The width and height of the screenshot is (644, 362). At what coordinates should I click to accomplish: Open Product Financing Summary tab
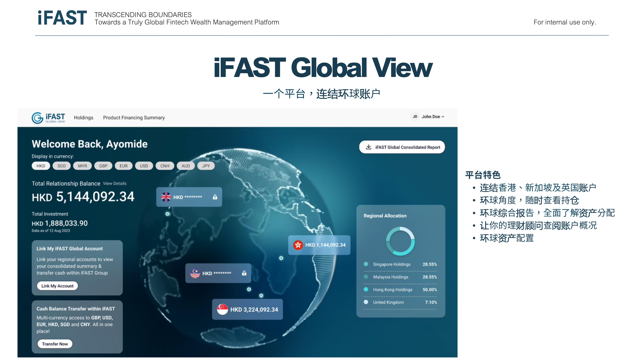134,118
